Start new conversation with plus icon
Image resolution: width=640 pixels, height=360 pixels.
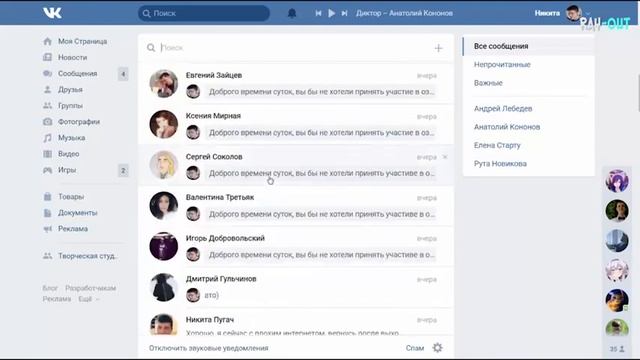click(x=438, y=48)
